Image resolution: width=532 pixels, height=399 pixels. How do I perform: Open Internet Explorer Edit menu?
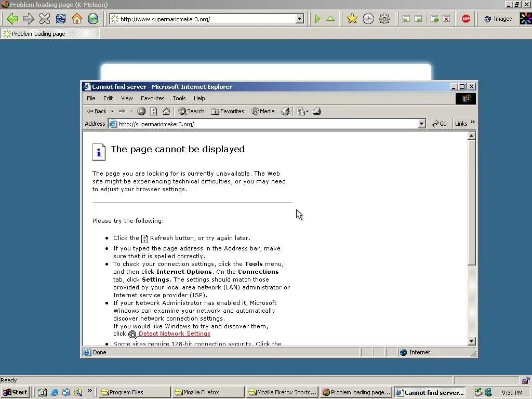pos(108,98)
